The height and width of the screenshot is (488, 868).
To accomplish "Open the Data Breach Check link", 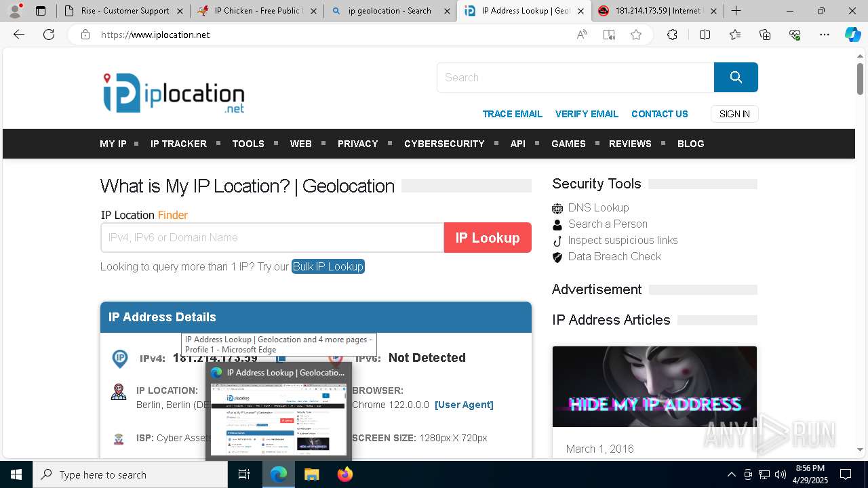I will [x=614, y=256].
